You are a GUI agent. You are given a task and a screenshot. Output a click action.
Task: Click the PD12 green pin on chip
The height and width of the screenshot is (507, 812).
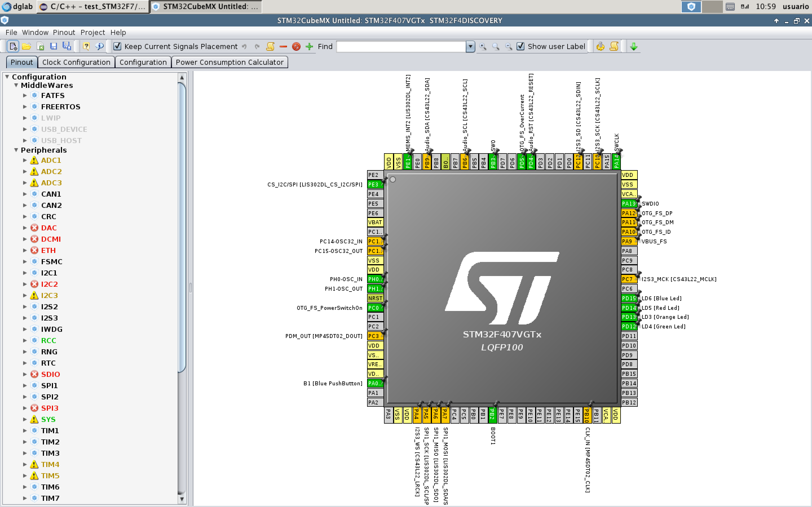tap(628, 326)
